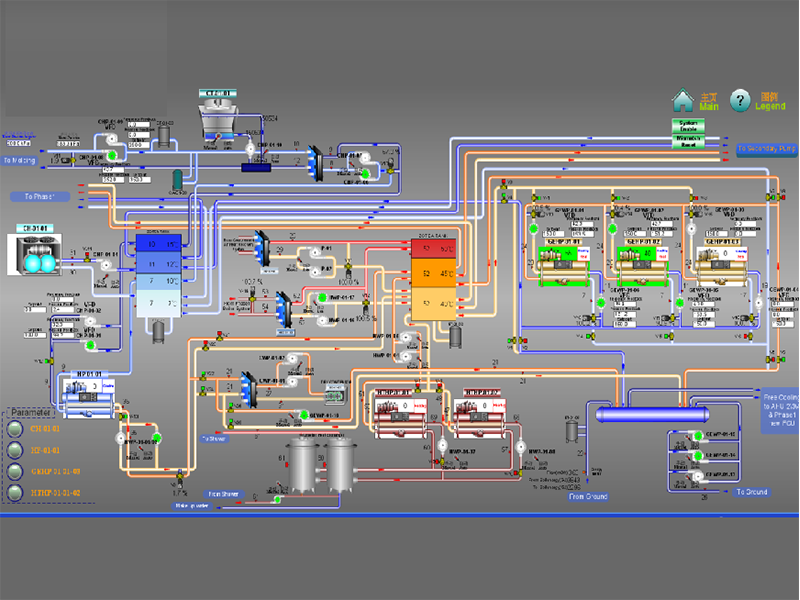Screen dimensions: 800x600
Task: Toggle the CH-01-01 parameter button
Action: click(x=15, y=429)
